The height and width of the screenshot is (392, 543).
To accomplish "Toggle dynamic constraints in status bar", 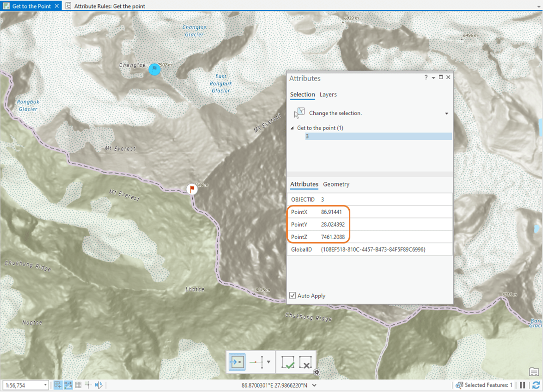I will click(x=68, y=384).
